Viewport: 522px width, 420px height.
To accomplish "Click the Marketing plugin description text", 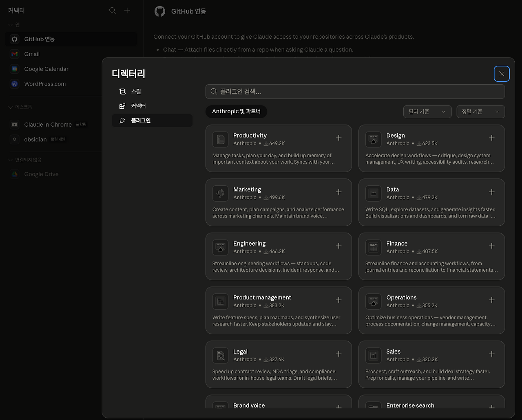I will [x=278, y=213].
